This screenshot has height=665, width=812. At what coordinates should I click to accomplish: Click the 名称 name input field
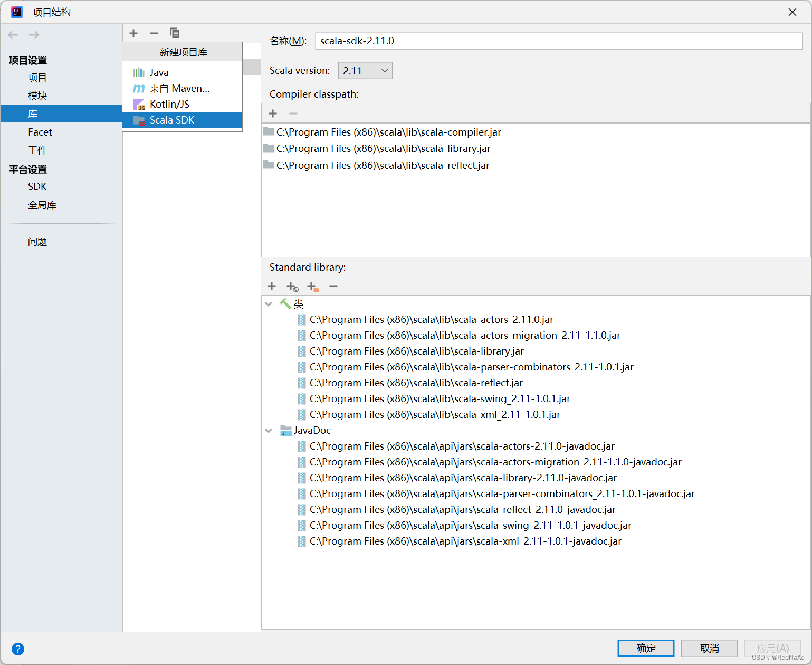coord(558,41)
